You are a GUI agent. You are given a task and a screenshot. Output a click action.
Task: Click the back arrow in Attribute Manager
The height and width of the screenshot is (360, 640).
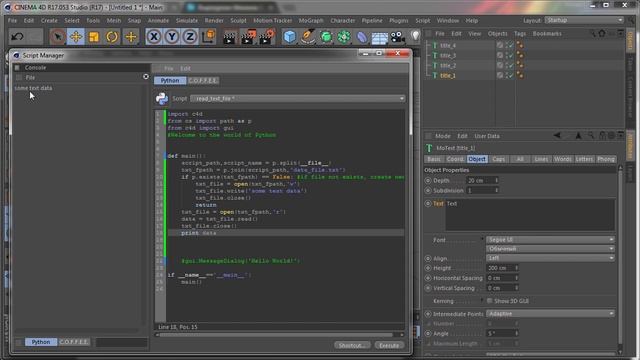(557, 136)
